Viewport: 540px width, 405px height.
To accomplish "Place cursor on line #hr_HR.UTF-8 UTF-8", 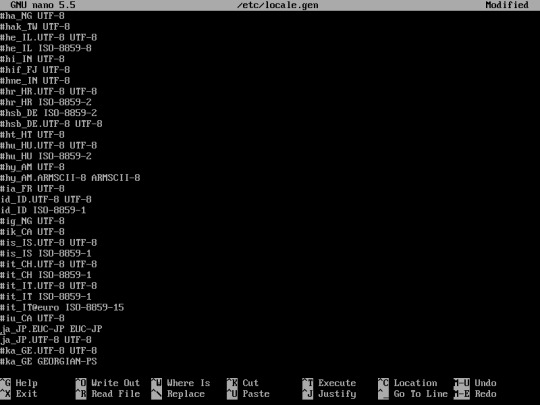I will point(49,91).
